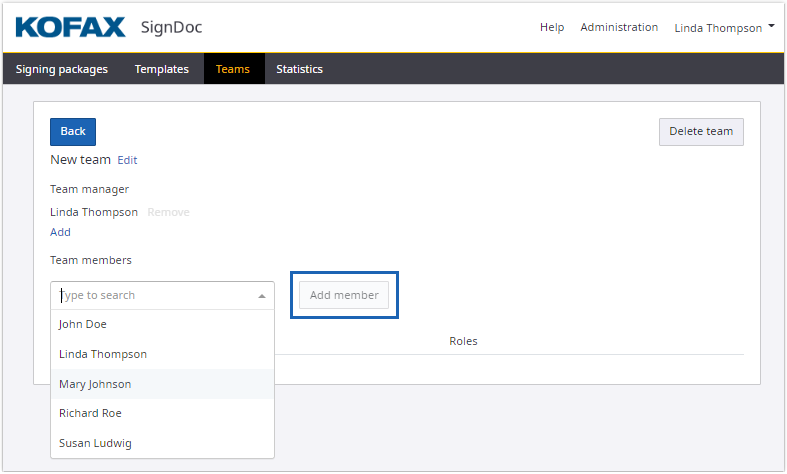The image size is (787, 474).
Task: Click the Add member button
Action: (344, 295)
